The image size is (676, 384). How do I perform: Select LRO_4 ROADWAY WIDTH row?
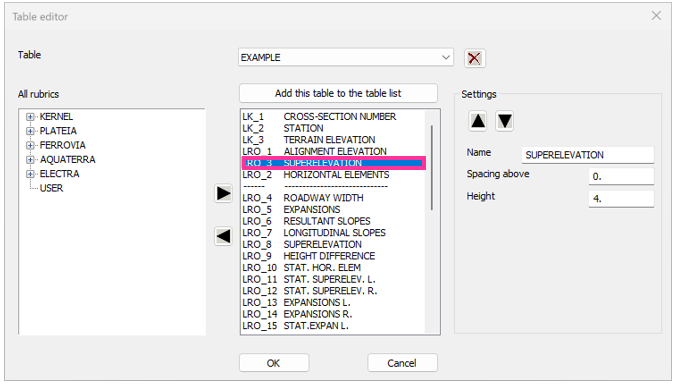coord(333,198)
